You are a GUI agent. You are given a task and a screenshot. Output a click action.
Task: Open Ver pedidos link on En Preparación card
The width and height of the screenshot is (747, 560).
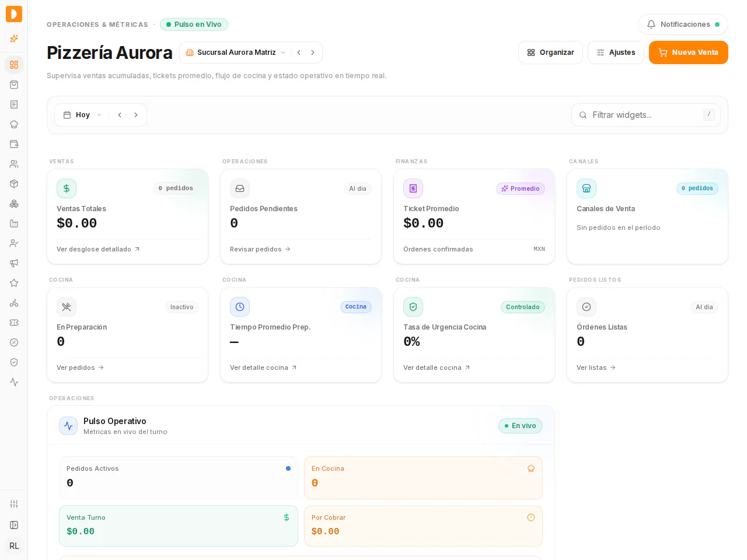(80, 367)
